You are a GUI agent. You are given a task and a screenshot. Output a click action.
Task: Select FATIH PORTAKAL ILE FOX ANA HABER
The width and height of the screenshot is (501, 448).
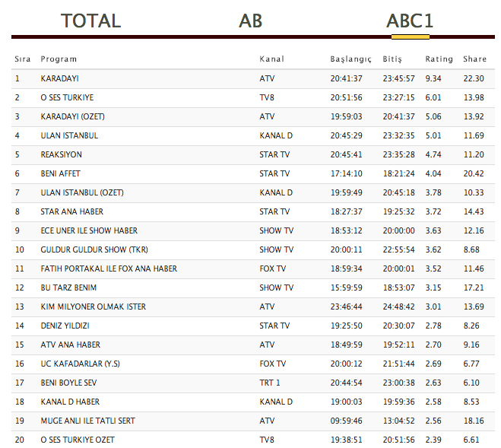109,268
